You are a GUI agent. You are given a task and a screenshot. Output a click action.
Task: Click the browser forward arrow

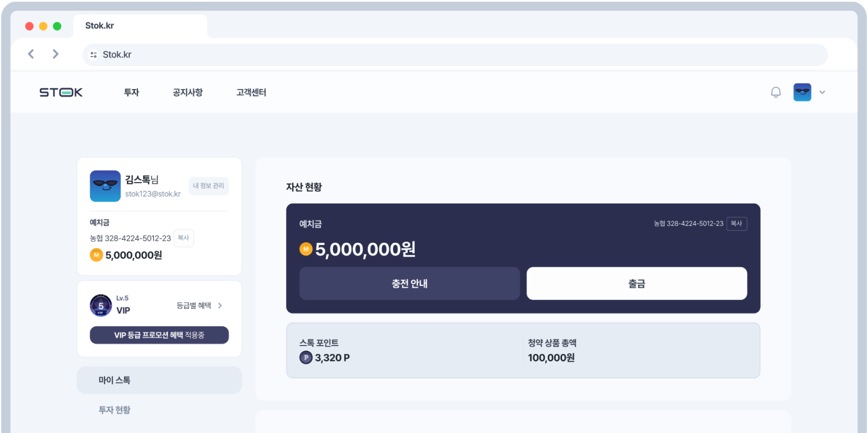click(56, 54)
